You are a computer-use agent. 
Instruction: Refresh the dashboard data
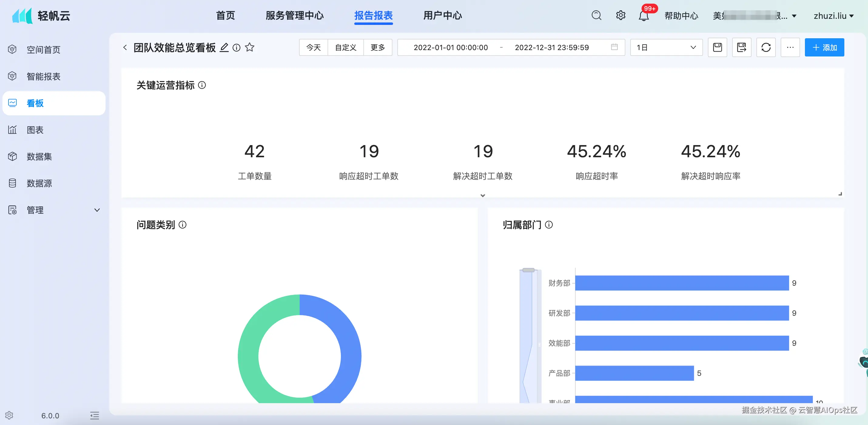(x=765, y=48)
